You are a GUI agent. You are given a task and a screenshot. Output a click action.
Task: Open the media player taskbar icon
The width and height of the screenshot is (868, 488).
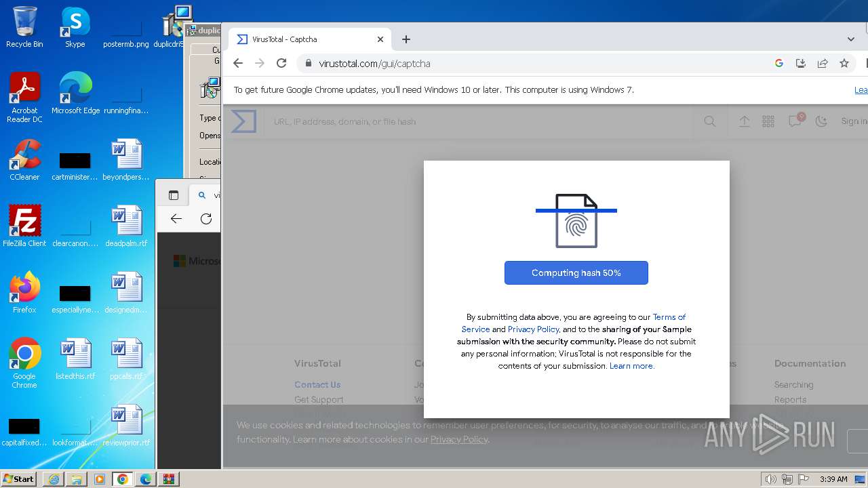[x=100, y=479]
